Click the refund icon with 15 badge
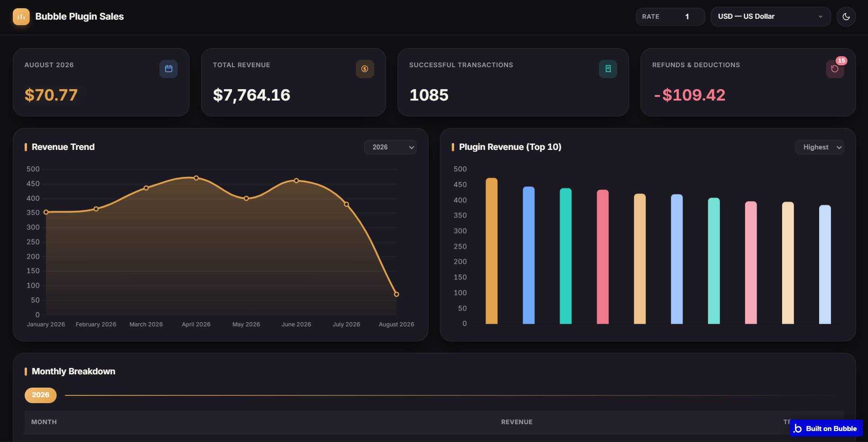Viewport: 868px width, 442px height. 835,69
